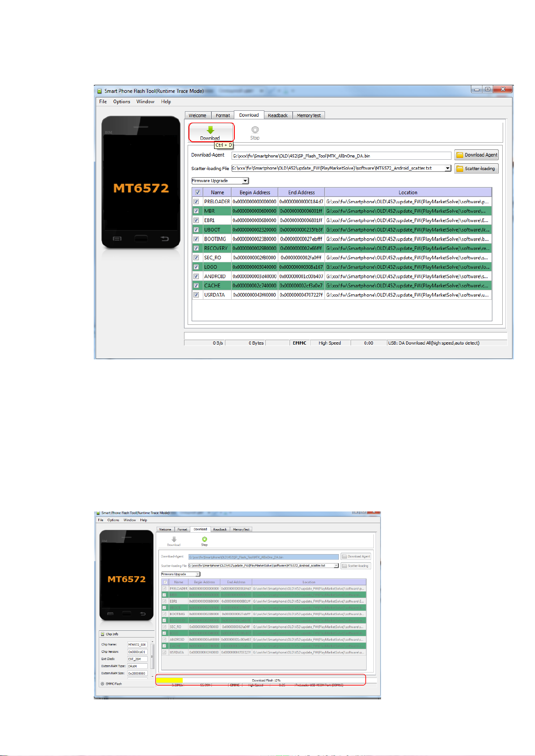Uncheck MBR in the upper window table
The height and width of the screenshot is (756, 535).
[x=196, y=211]
